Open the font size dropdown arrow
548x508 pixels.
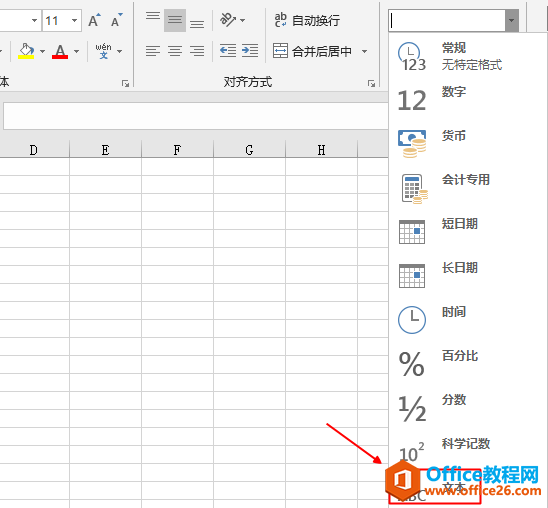pyautogui.click(x=74, y=21)
